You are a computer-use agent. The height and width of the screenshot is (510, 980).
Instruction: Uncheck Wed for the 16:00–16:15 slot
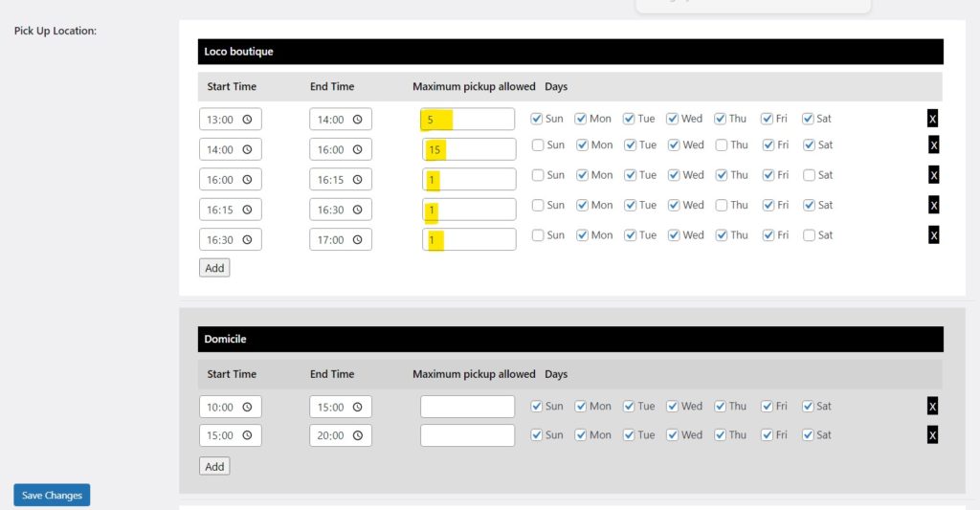point(674,175)
